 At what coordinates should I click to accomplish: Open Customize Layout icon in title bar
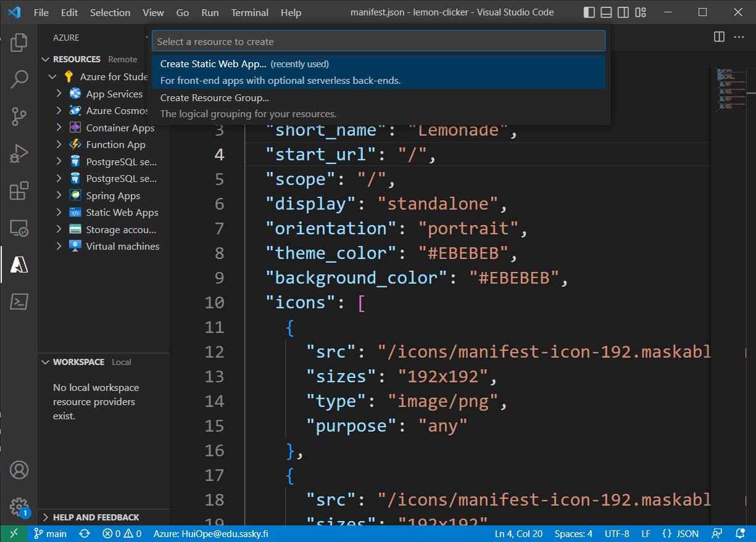coord(641,12)
